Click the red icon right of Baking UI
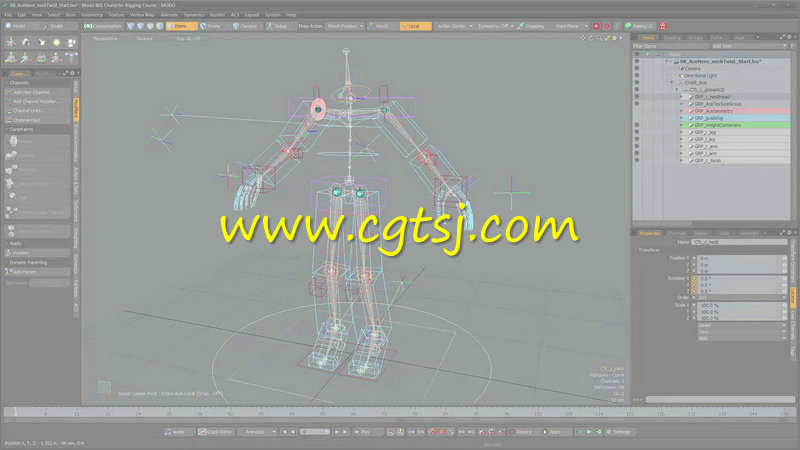The height and width of the screenshot is (450, 800). (x=663, y=26)
